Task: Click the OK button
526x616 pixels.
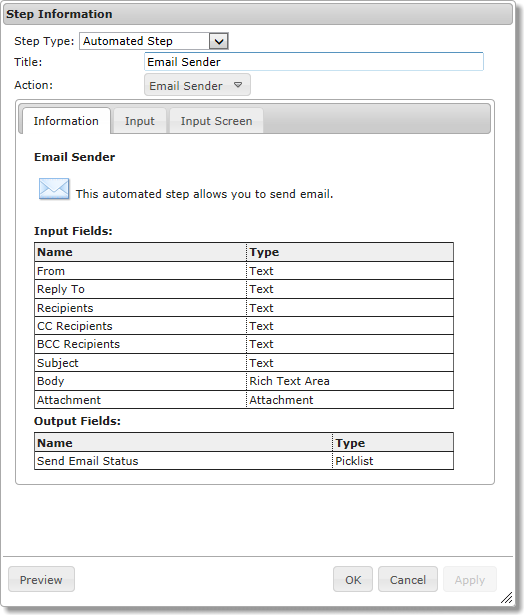Action: pos(353,579)
